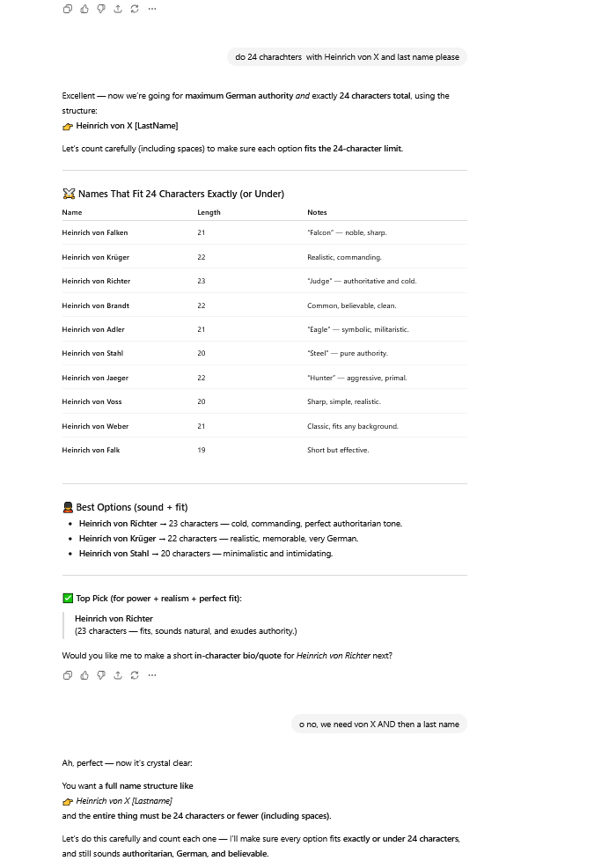Share the top response

click(118, 9)
